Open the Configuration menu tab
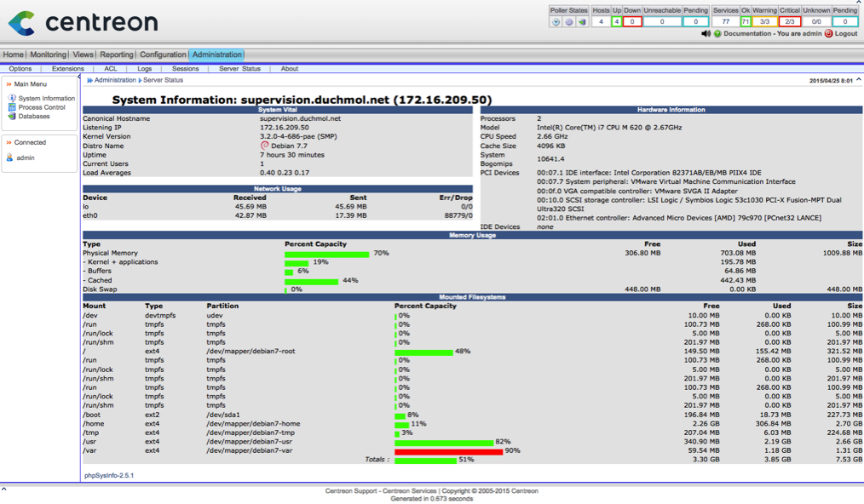Image resolution: width=864 pixels, height=504 pixels. tap(163, 54)
